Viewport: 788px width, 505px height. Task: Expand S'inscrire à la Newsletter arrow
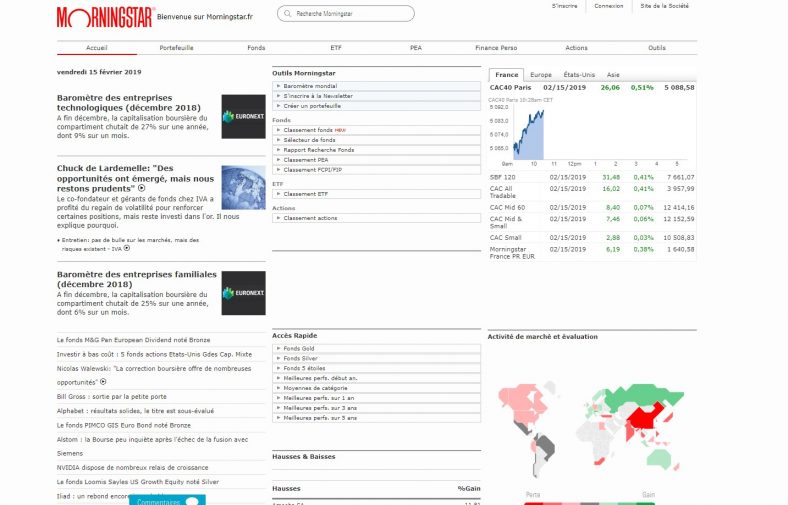pyautogui.click(x=278, y=96)
